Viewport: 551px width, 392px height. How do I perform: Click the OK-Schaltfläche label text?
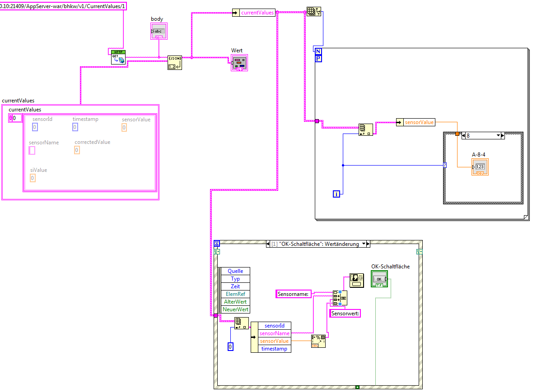pos(391,267)
